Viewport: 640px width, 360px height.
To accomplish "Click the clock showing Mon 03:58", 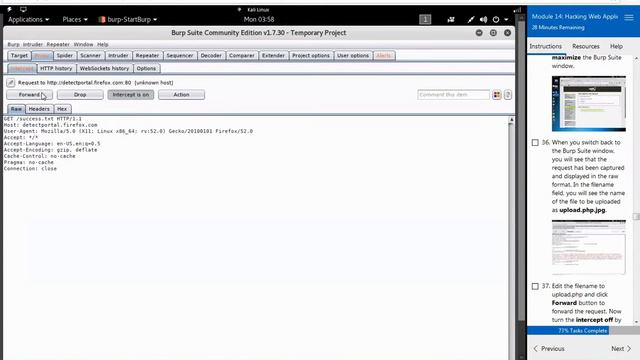I will [259, 19].
